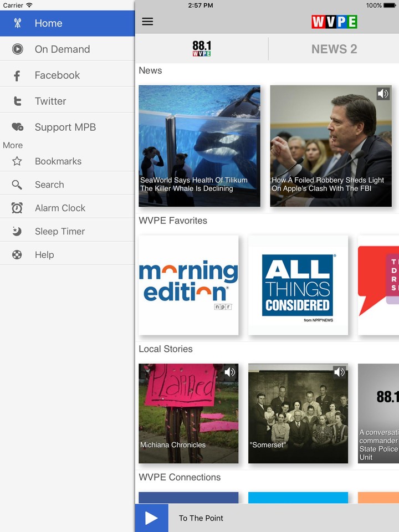
Task: Open the Michiana Chronicles local story
Action: pyautogui.click(x=188, y=413)
